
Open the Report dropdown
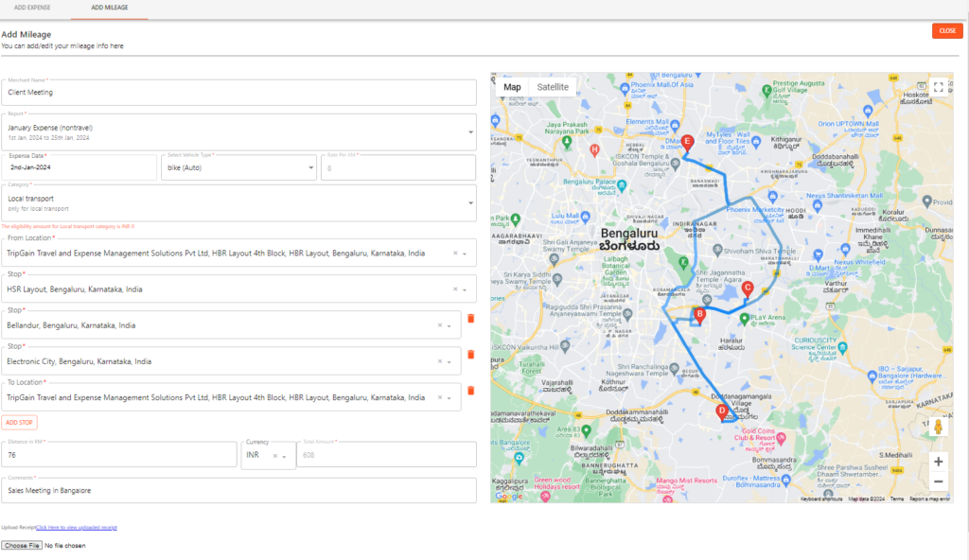pos(238,131)
